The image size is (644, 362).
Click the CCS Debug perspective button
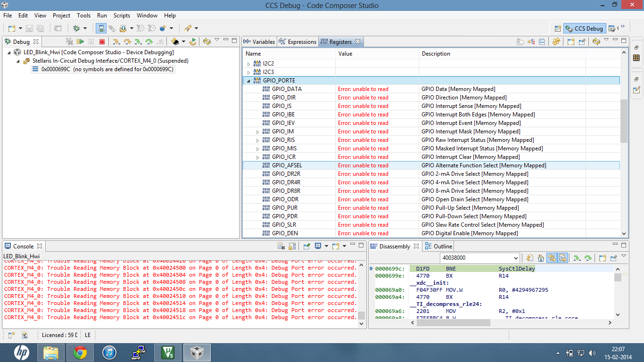pyautogui.click(x=584, y=28)
